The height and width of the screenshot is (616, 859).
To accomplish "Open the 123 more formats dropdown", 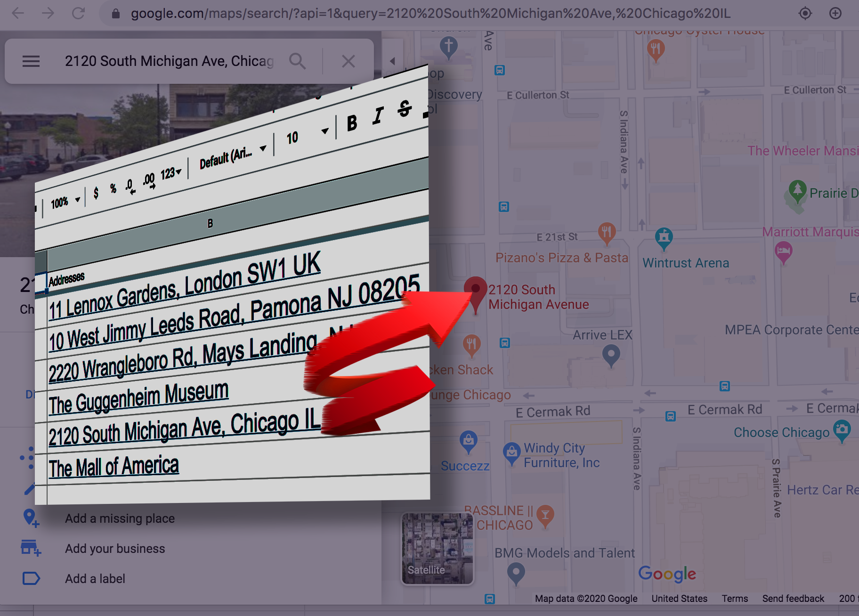I will point(170,174).
